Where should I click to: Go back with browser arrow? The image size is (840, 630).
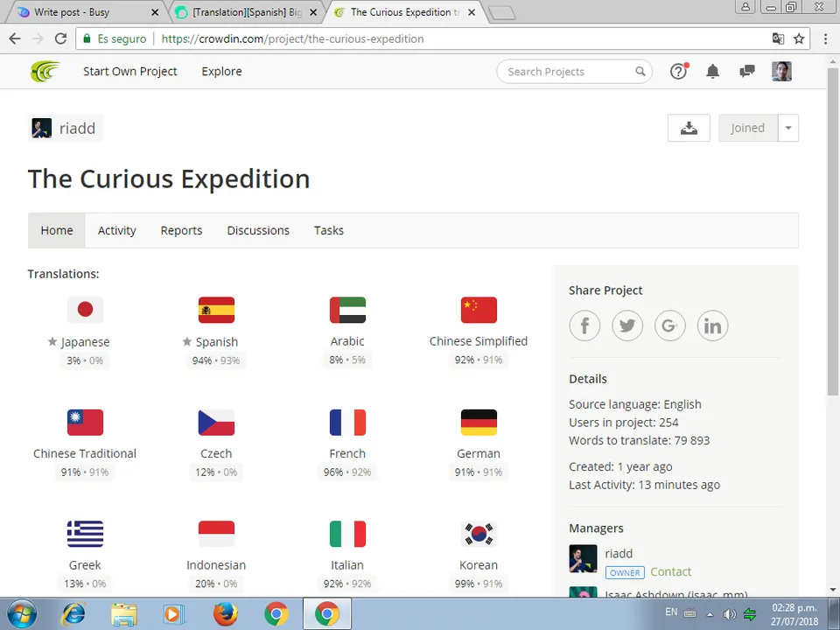(15, 38)
